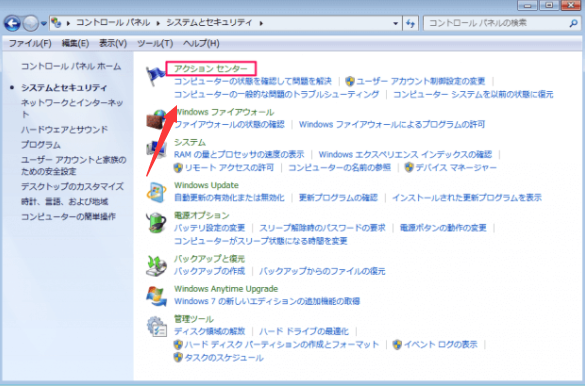Click 更新プログラムの確認 link

(338, 198)
